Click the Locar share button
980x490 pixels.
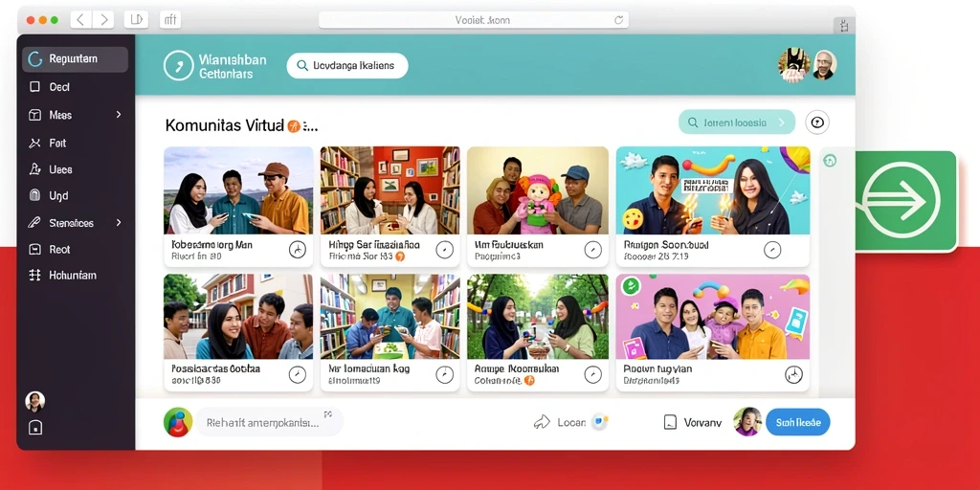click(x=559, y=422)
